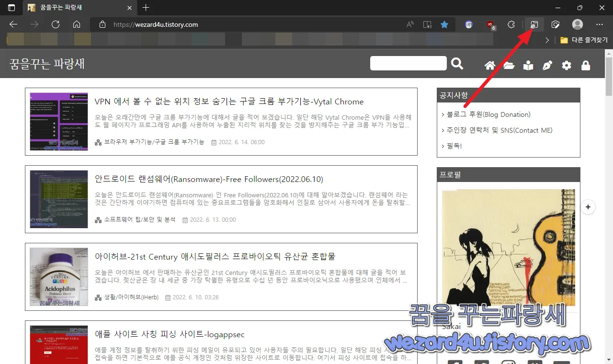This screenshot has height=364, width=613.
Task: Open the Extensions puzzle-piece menu
Action: click(x=511, y=24)
